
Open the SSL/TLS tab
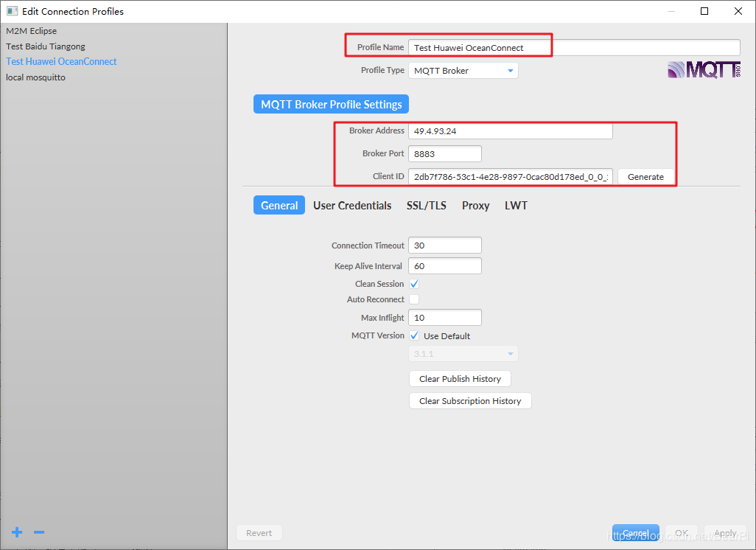coord(426,205)
